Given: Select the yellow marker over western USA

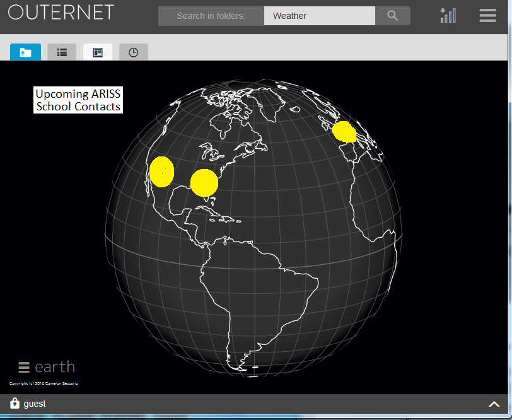Looking at the screenshot, I should coord(161,172).
